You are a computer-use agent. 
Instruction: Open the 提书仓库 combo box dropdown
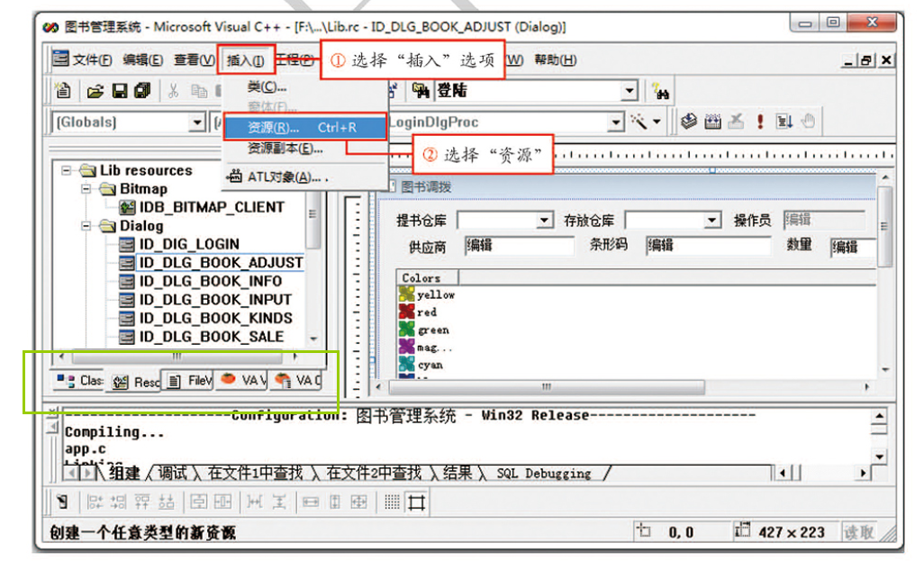[x=544, y=221]
